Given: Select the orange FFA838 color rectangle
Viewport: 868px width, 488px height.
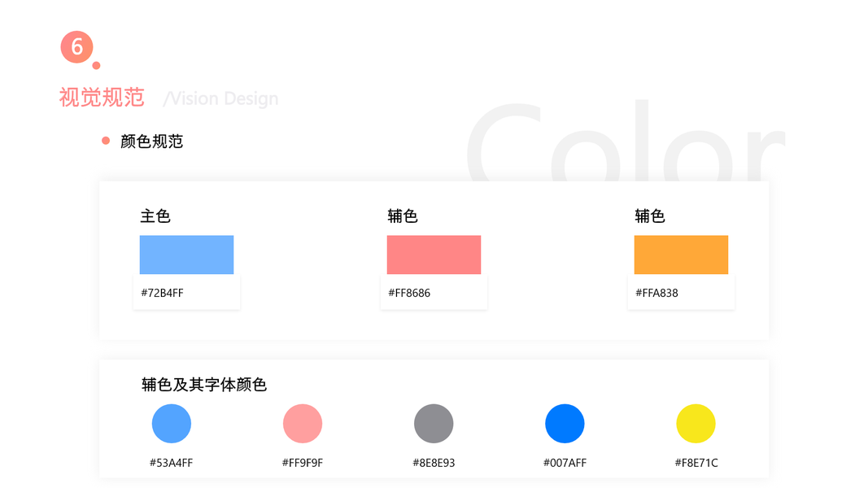Looking at the screenshot, I should pyautogui.click(x=681, y=255).
